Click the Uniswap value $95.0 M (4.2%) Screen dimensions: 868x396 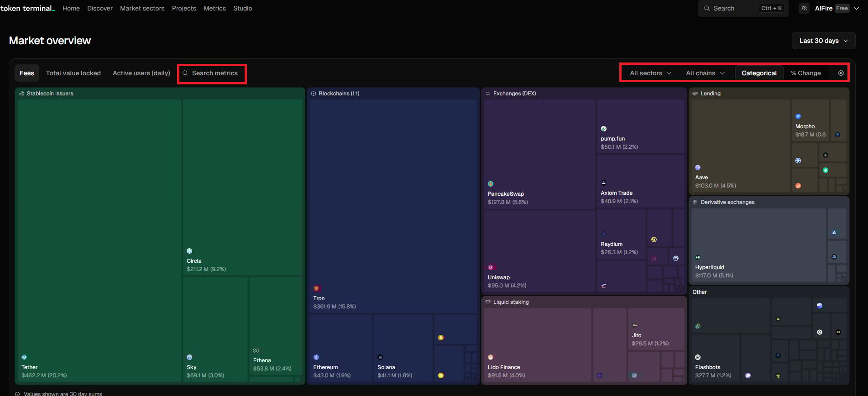[507, 286]
